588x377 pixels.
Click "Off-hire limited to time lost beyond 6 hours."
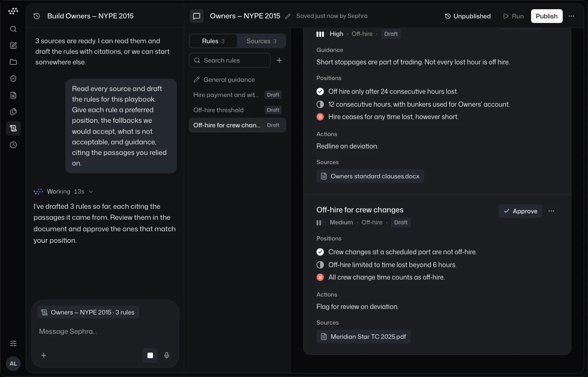(x=392, y=265)
